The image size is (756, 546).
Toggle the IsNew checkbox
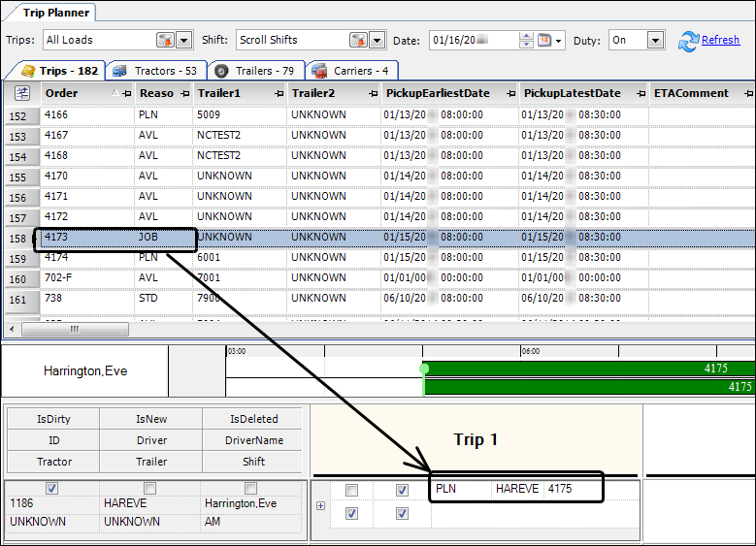click(x=149, y=488)
